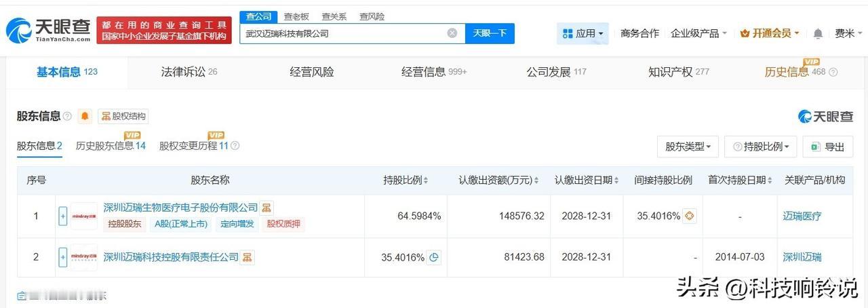Select 查老板 search tab
Screen dimensions: 868x308
tap(296, 16)
